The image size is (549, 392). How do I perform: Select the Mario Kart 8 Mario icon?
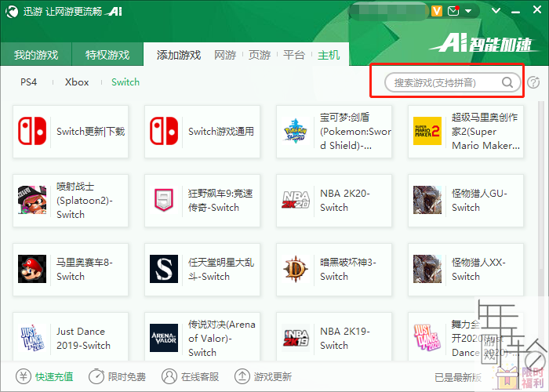coord(32,269)
